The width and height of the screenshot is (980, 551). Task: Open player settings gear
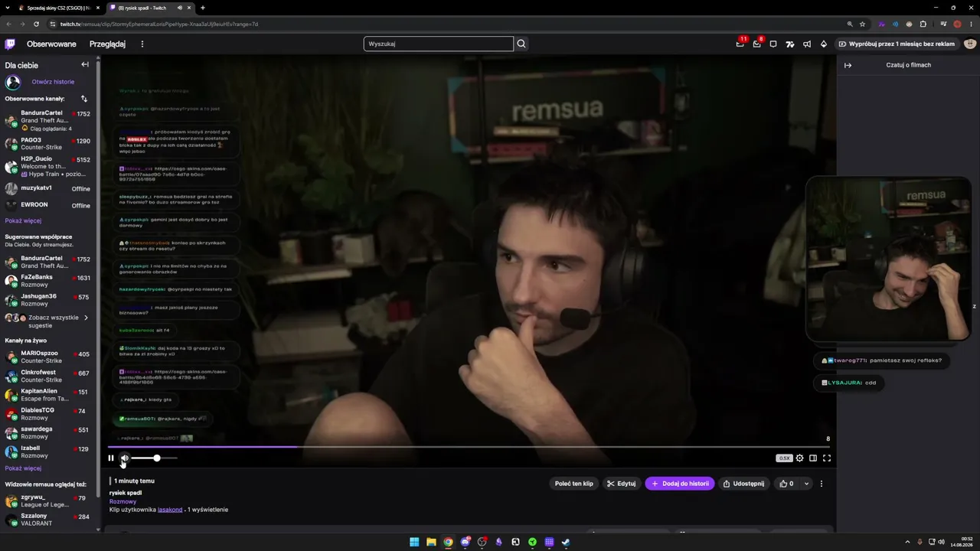coord(800,458)
